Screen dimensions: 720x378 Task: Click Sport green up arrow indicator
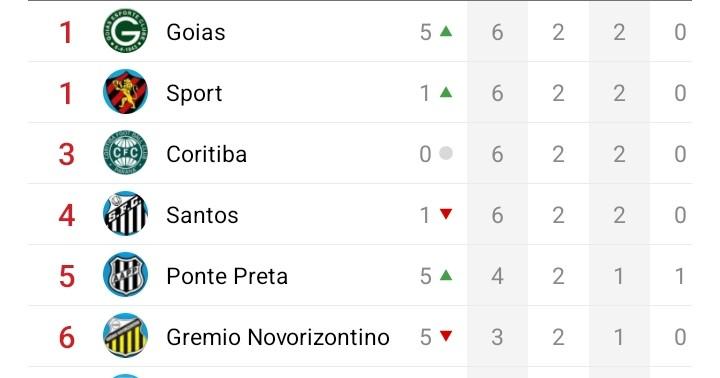(446, 92)
